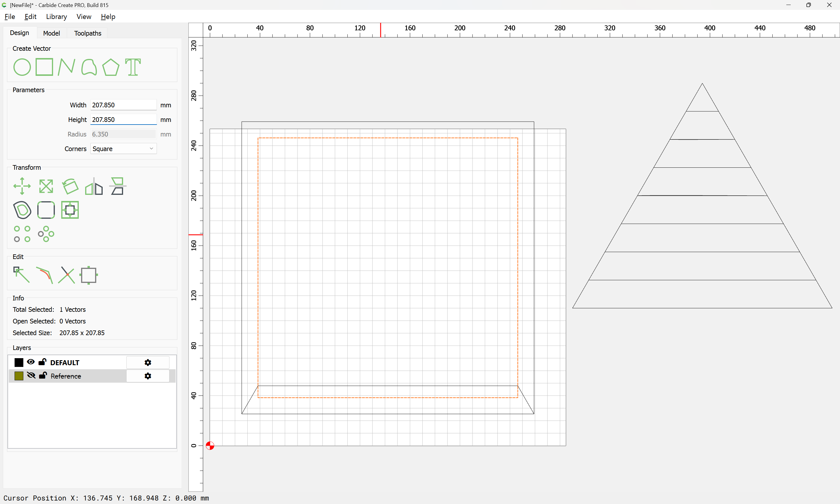The width and height of the screenshot is (840, 504).
Task: Select the Curve vector tool
Action: click(x=89, y=67)
